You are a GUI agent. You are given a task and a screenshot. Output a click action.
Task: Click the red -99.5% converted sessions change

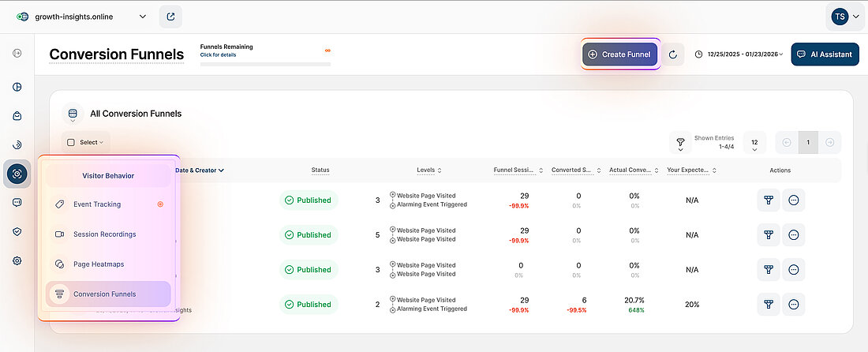(x=576, y=310)
